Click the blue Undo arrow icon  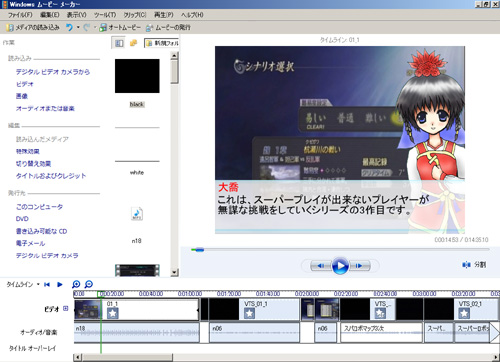click(x=69, y=28)
